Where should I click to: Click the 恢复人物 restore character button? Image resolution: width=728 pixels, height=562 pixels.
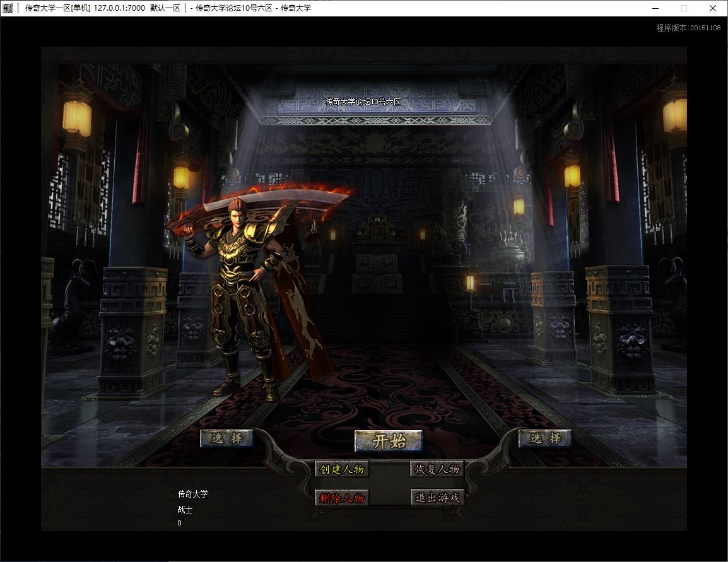coord(437,469)
